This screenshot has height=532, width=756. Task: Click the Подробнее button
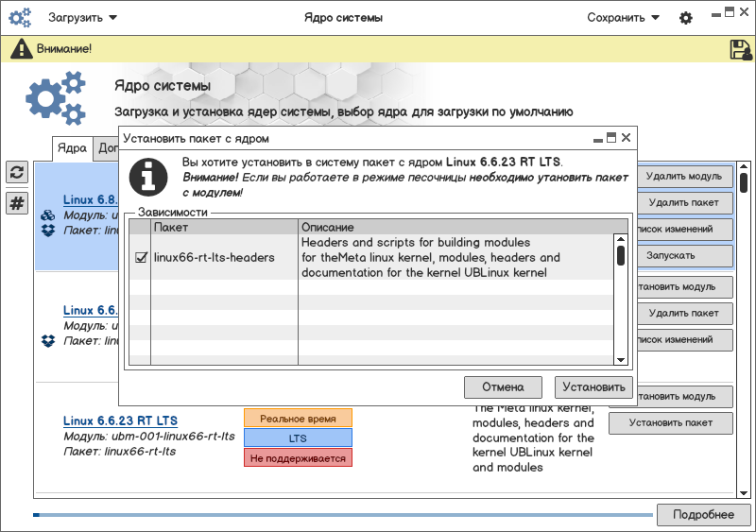point(702,514)
